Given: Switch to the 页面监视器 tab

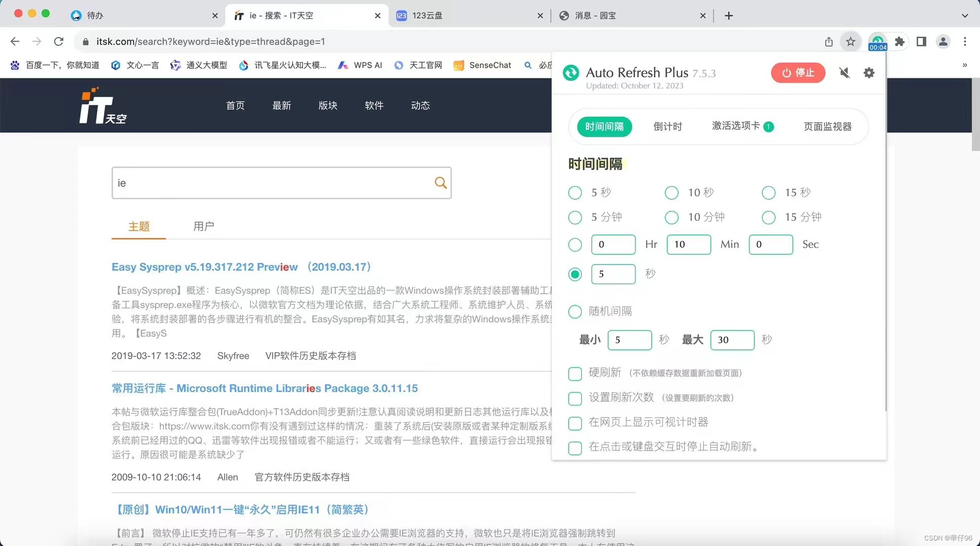Looking at the screenshot, I should tap(827, 126).
